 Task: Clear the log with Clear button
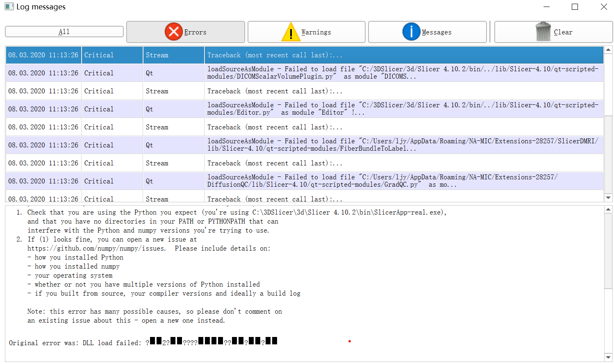click(553, 32)
